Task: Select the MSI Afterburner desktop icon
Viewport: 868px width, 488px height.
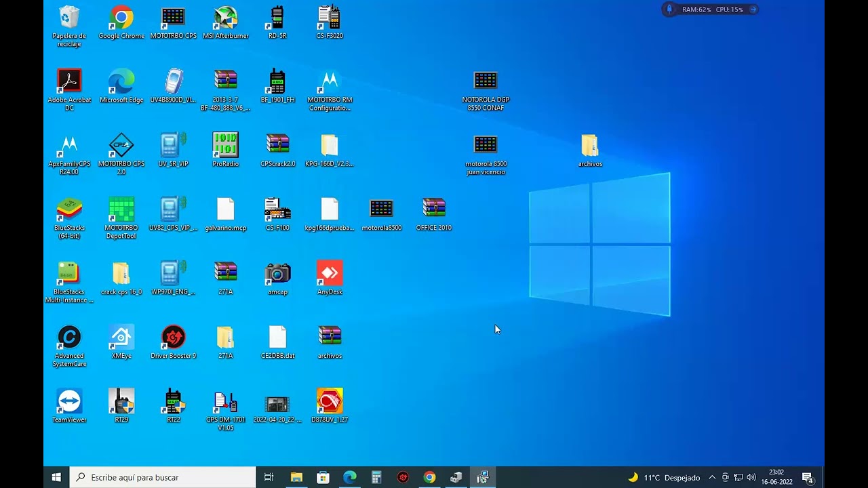Action: [x=226, y=22]
